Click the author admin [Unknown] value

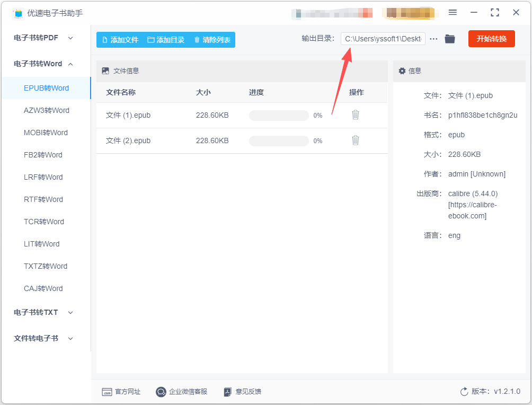click(477, 174)
